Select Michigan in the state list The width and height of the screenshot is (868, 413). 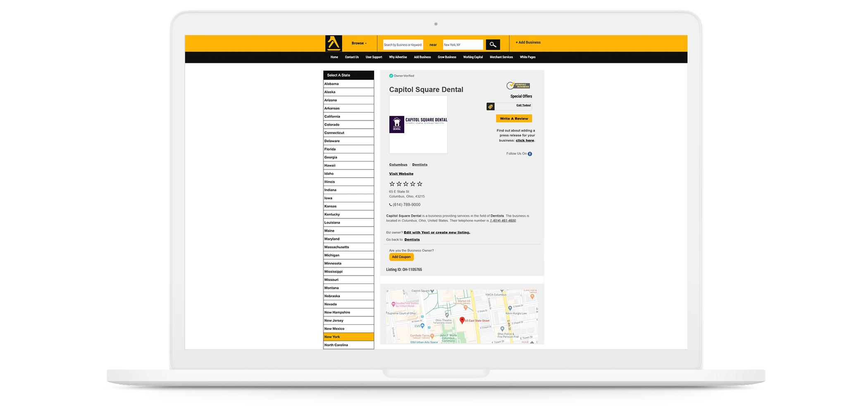348,255
